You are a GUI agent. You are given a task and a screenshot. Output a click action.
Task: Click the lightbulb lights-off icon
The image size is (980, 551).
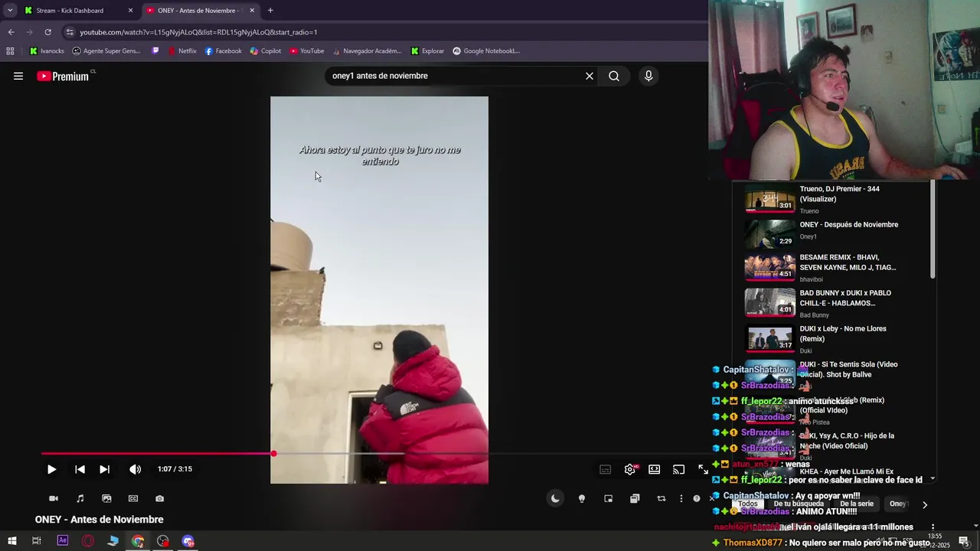pos(582,498)
